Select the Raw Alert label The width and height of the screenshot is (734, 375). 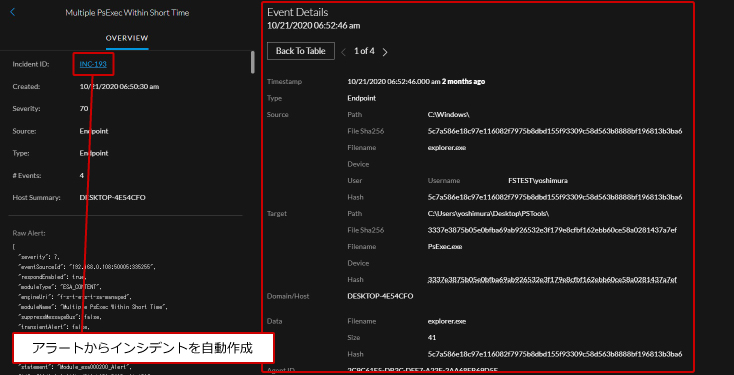click(x=29, y=233)
